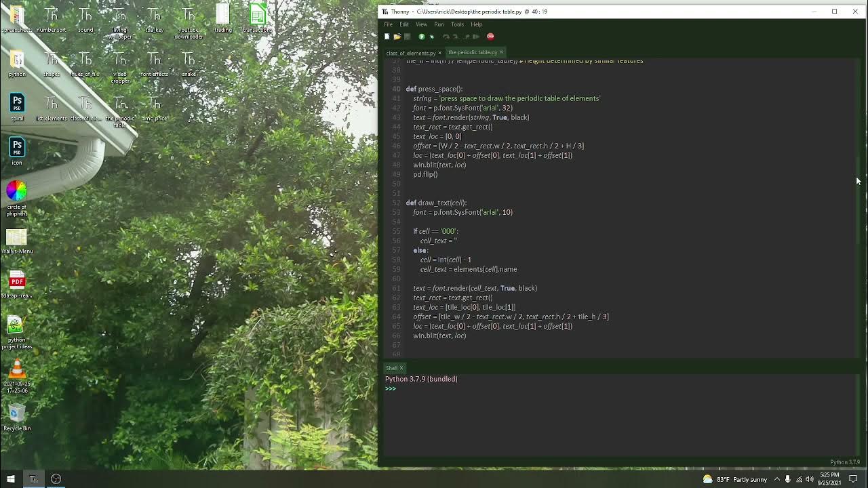Image resolution: width=868 pixels, height=488 pixels.
Task: Click the New file icon in Thonny toolbar
Action: click(387, 37)
